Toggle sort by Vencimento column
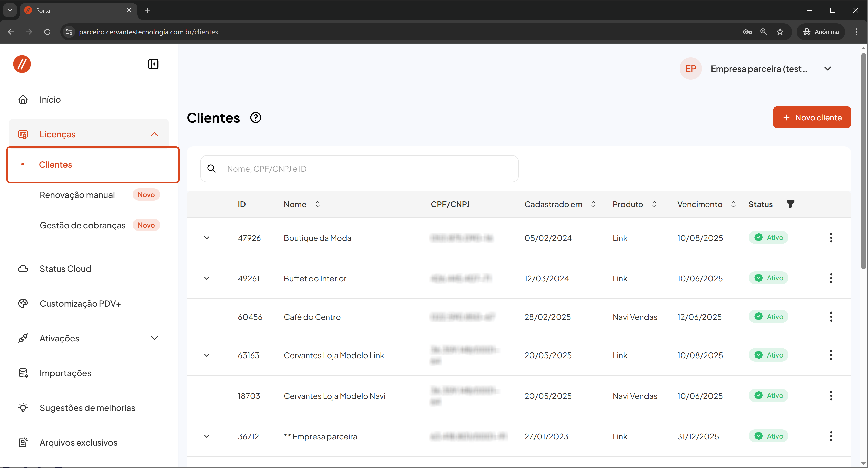 733,204
